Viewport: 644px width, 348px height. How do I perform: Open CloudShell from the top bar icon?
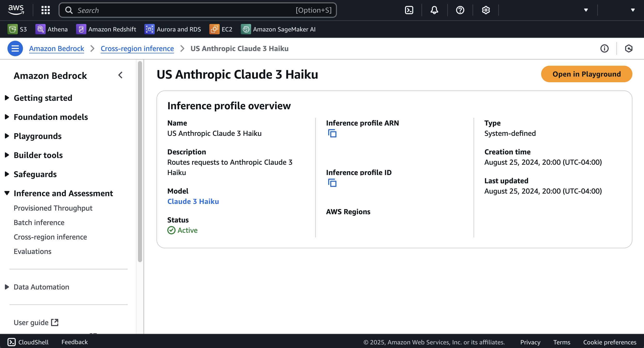click(x=409, y=10)
